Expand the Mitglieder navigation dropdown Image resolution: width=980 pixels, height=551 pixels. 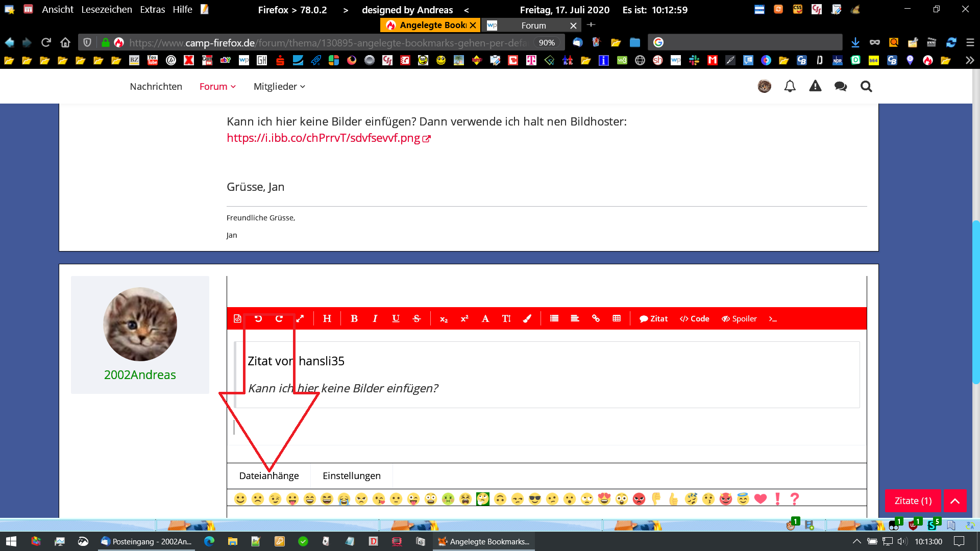(279, 86)
